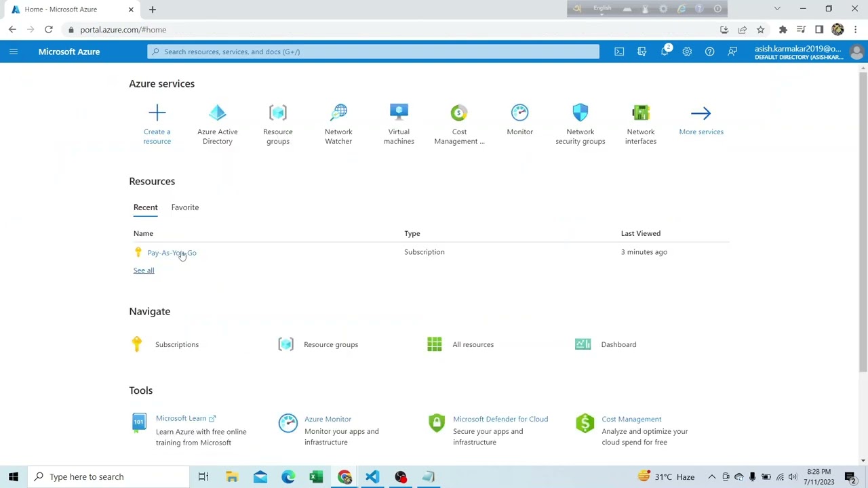Click the Type column header
This screenshot has height=488, width=868.
click(412, 233)
